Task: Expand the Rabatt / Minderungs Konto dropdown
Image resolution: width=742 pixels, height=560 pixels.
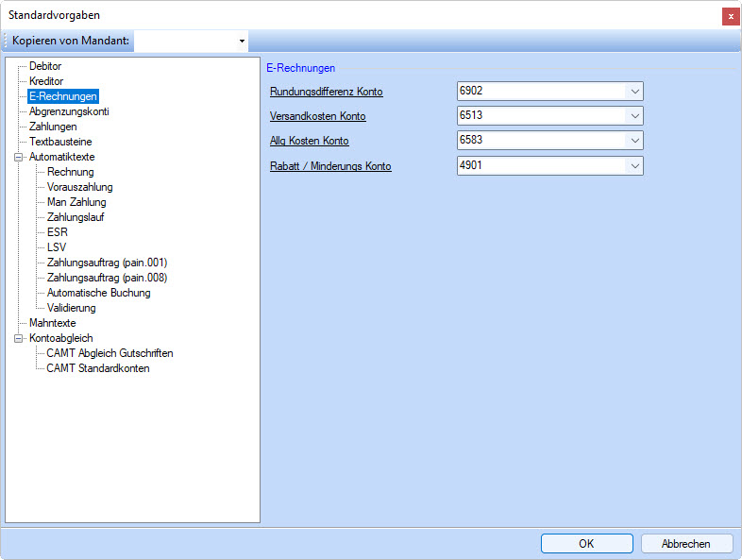Action: tap(634, 166)
